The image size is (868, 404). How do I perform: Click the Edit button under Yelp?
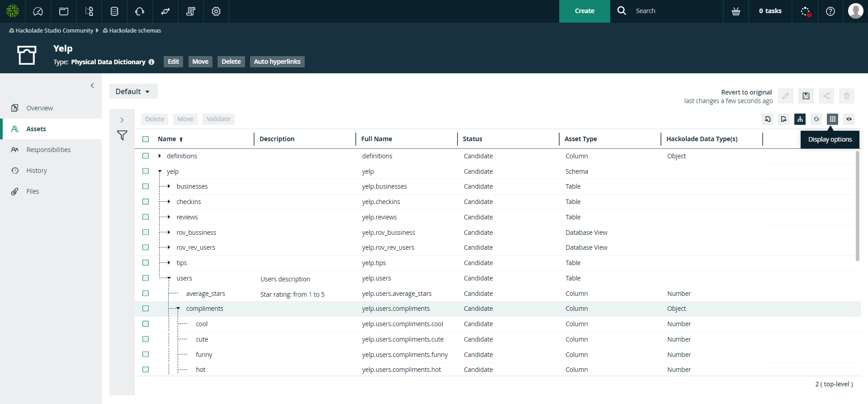[x=174, y=62]
